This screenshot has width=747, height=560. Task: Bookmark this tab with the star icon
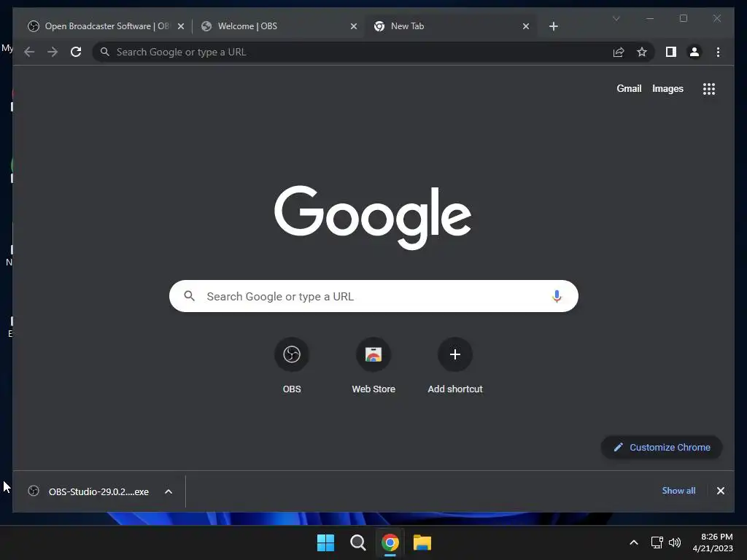(642, 52)
